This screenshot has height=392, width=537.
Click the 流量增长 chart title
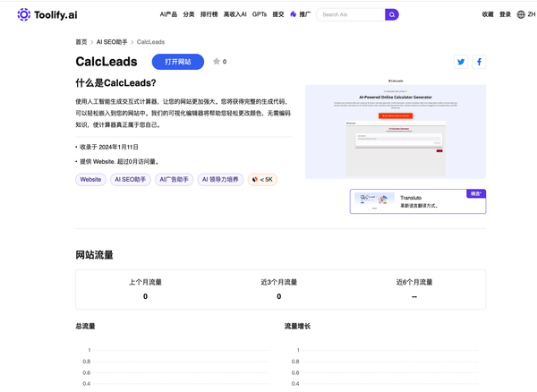(297, 326)
